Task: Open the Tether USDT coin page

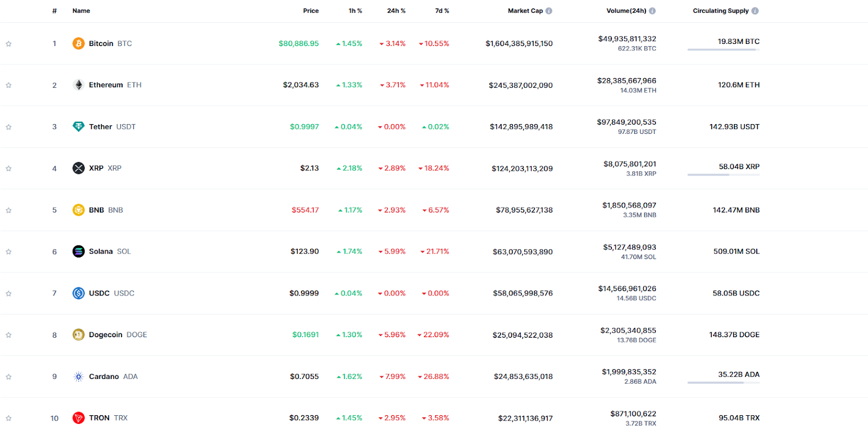Action: [x=112, y=127]
